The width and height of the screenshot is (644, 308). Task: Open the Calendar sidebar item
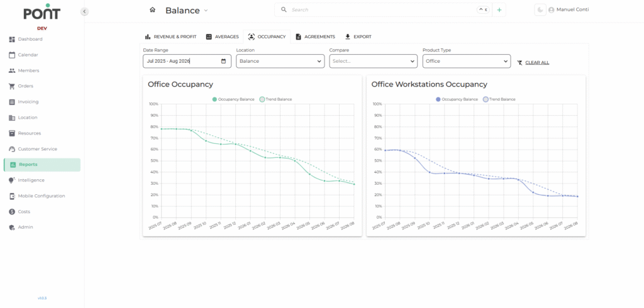pos(28,55)
